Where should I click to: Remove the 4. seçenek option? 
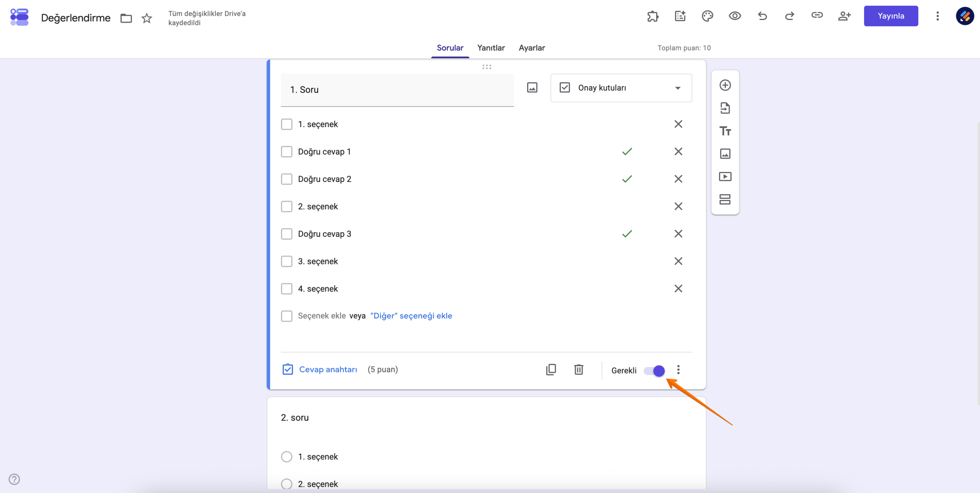[678, 288]
